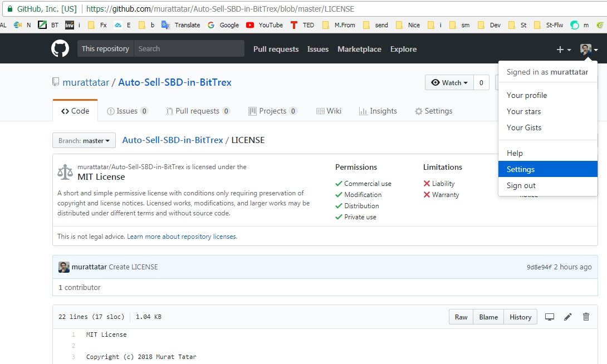Screen dimensions: 607x364
Task: Open the sm bookmark folder
Action: click(459, 25)
